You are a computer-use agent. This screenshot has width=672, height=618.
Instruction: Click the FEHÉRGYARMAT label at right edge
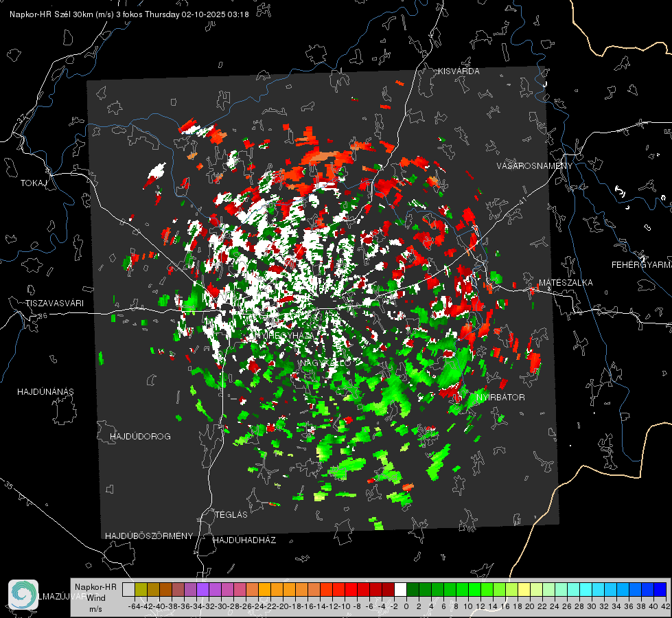coord(641,265)
